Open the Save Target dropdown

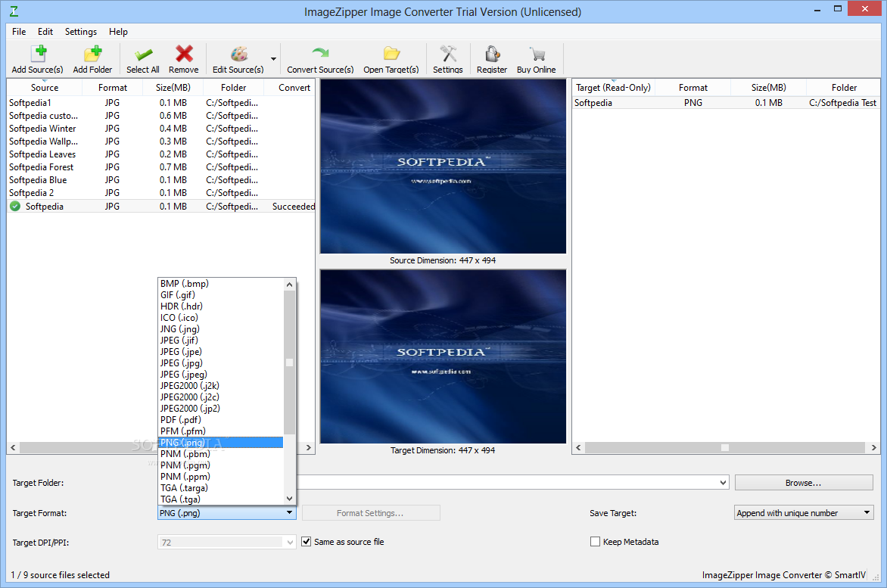point(804,513)
